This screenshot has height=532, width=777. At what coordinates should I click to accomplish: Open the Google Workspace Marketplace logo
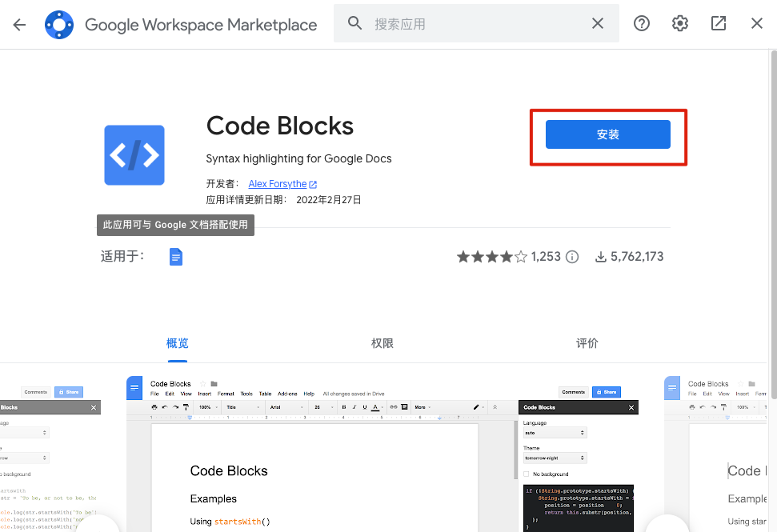click(59, 24)
